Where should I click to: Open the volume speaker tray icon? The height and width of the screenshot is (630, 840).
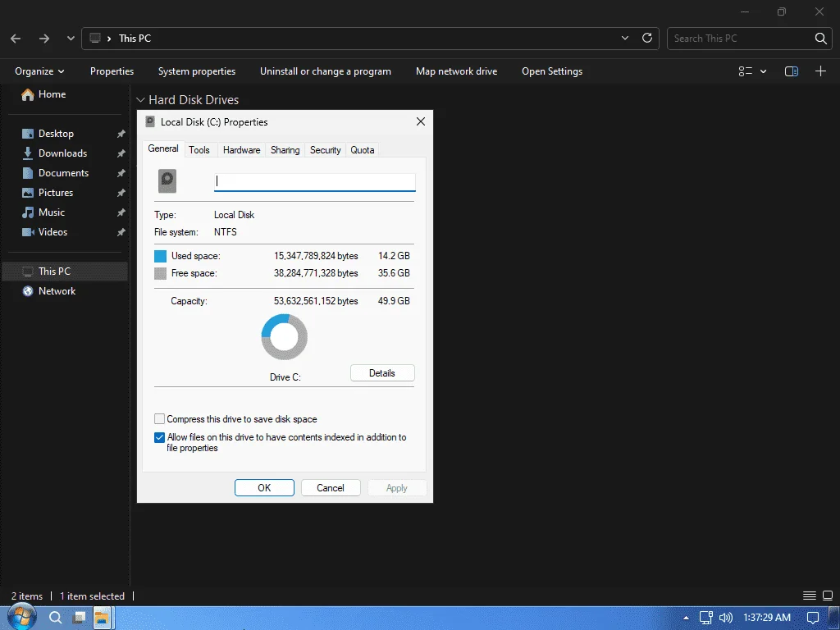pos(725,618)
